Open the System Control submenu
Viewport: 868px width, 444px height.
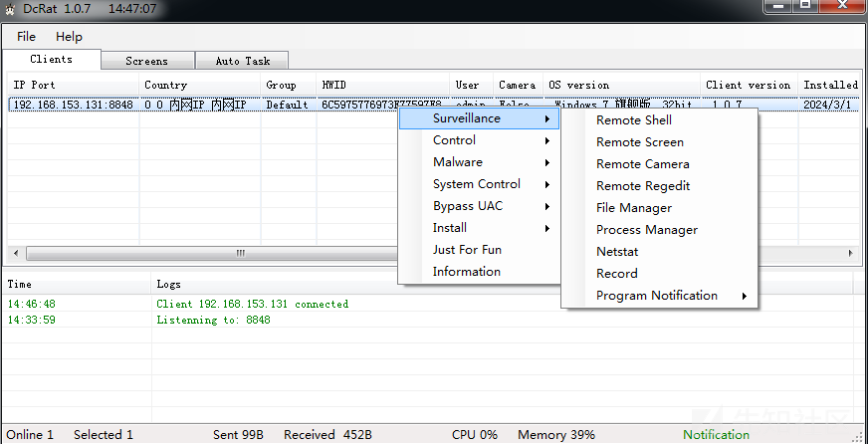479,184
